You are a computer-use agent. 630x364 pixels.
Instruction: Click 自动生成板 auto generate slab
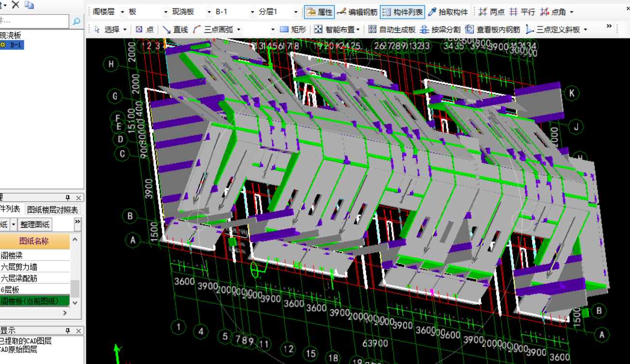(392, 29)
